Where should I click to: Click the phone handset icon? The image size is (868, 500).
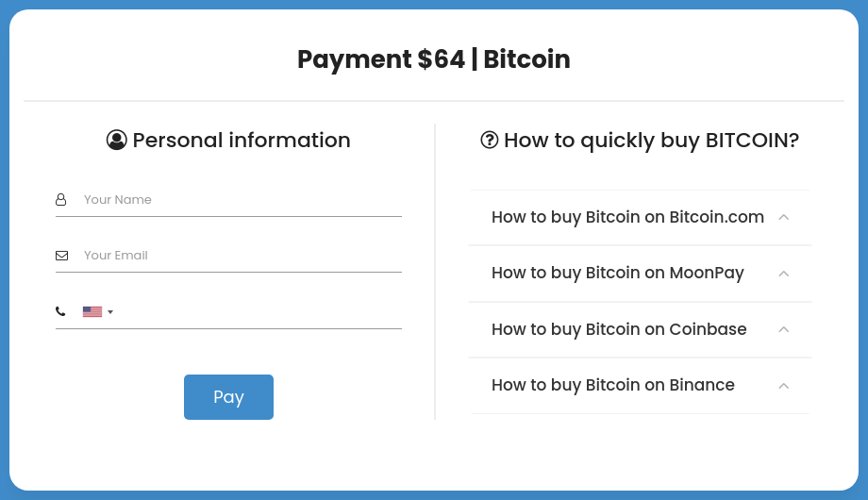(x=61, y=311)
